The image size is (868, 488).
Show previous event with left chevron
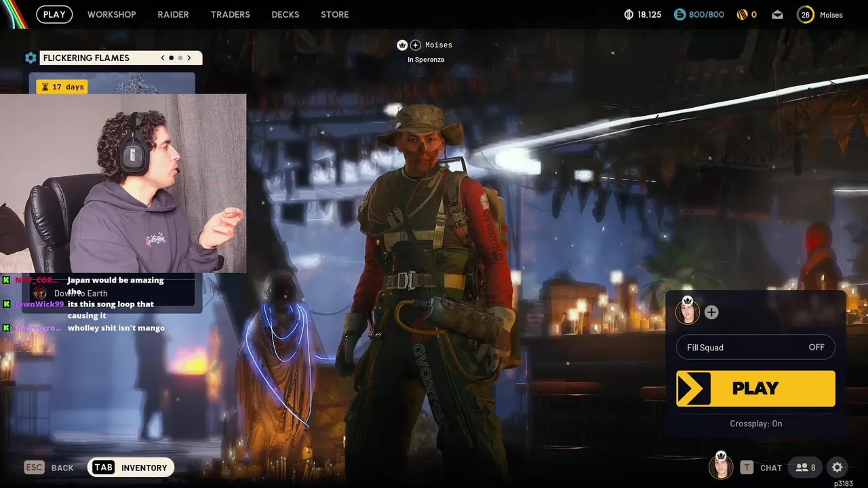pos(163,58)
